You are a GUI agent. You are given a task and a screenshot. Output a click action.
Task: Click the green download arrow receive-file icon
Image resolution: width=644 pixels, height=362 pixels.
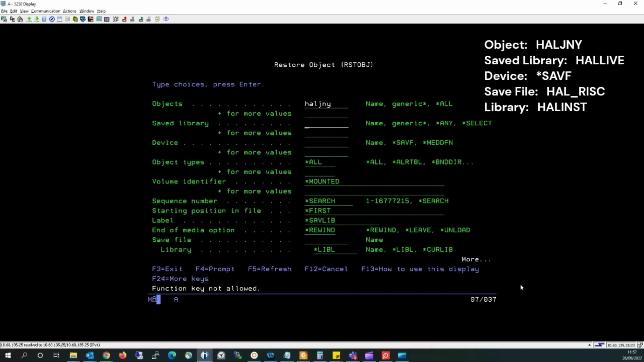(x=37, y=19)
